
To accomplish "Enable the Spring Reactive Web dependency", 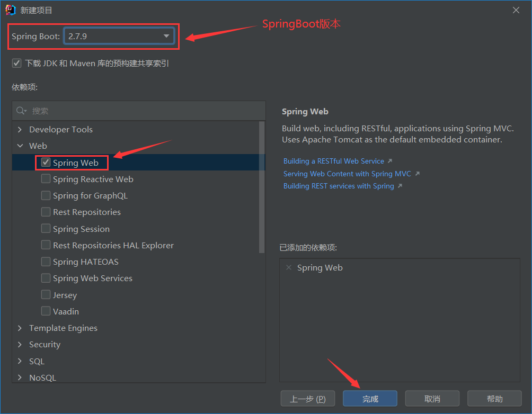I will [46, 179].
